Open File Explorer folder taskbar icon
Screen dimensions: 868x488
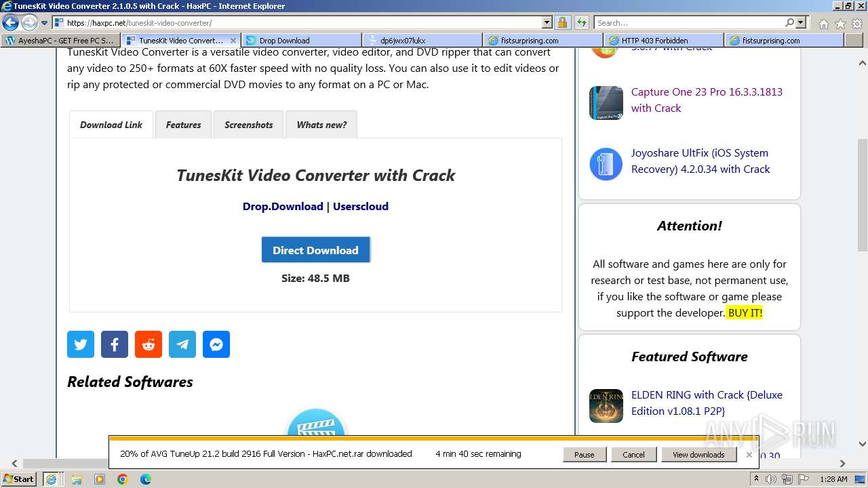click(77, 479)
